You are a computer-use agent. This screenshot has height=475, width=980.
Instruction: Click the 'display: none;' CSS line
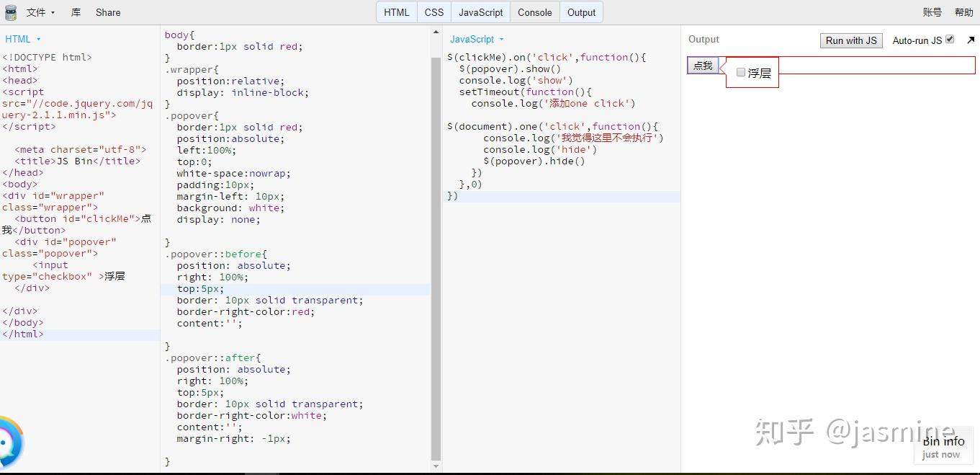tap(218, 219)
